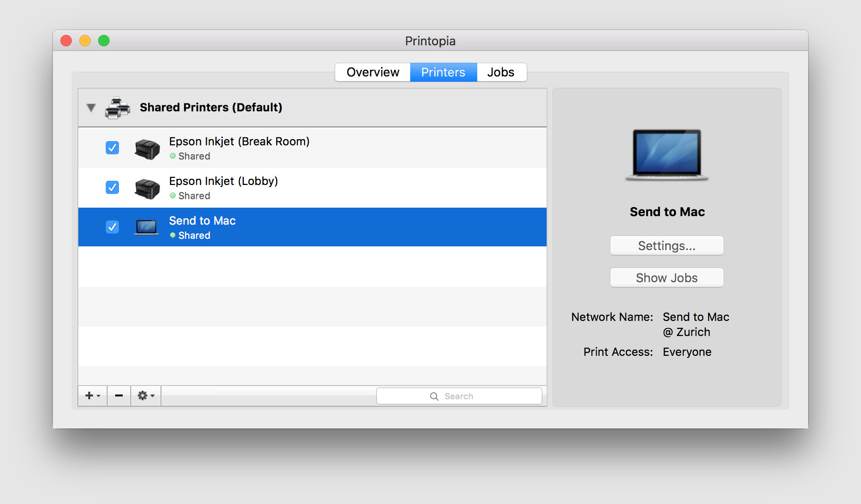This screenshot has width=861, height=504.
Task: Open the gear actions menu
Action: click(x=146, y=395)
